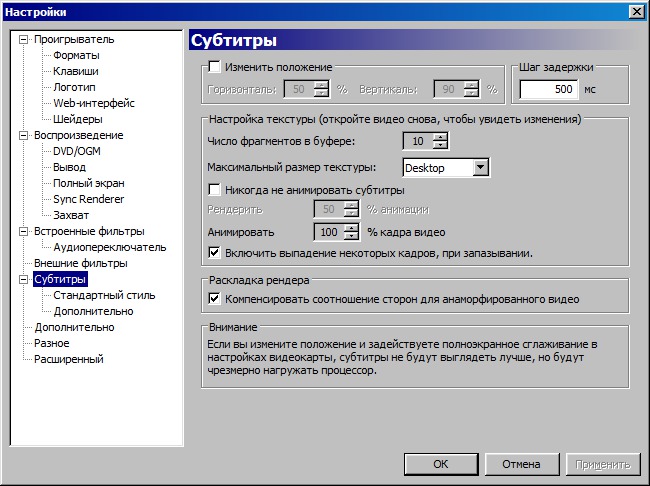This screenshot has height=486, width=650.
Task: Open the Sync Renderer settings page
Action: click(x=91, y=199)
